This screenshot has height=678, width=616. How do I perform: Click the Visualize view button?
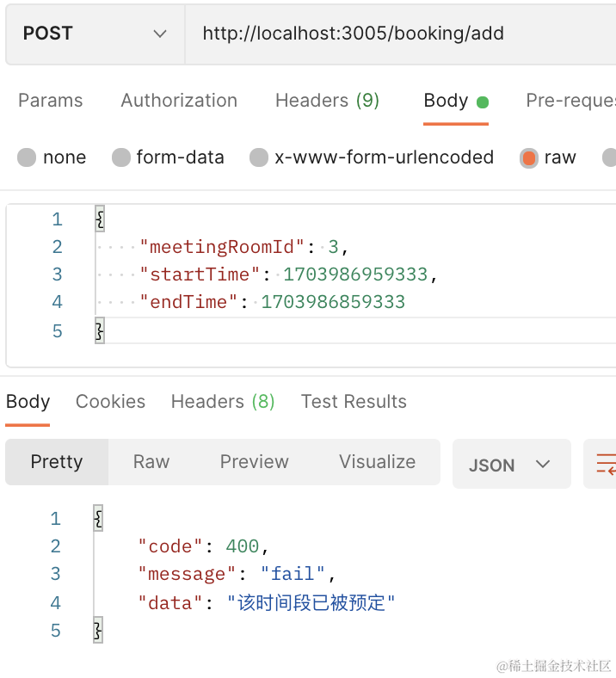(x=377, y=462)
